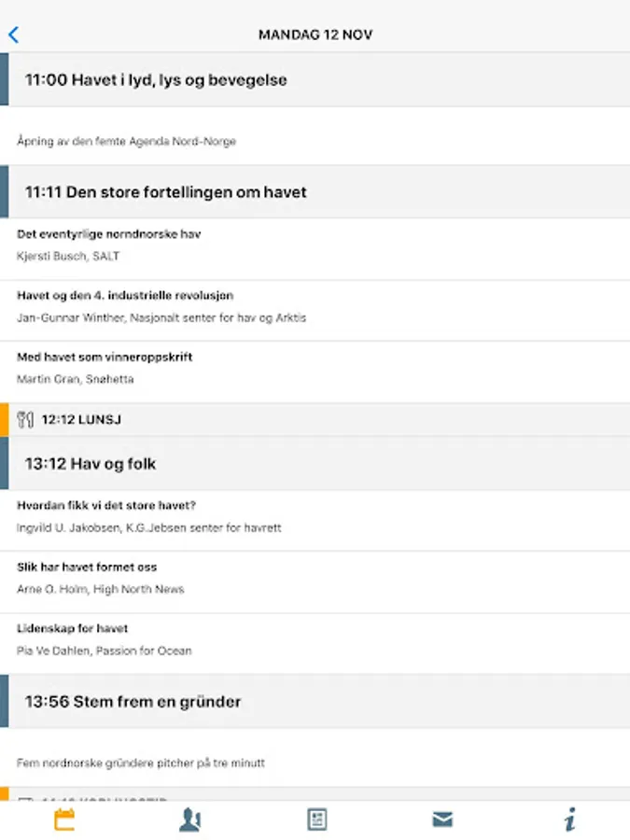
Task: Tap Fem nordnorske gründere pitcher description
Action: tap(141, 763)
